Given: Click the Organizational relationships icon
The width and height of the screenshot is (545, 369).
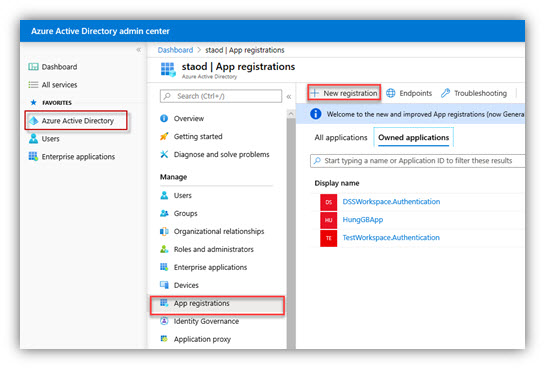Looking at the screenshot, I should 164,231.
